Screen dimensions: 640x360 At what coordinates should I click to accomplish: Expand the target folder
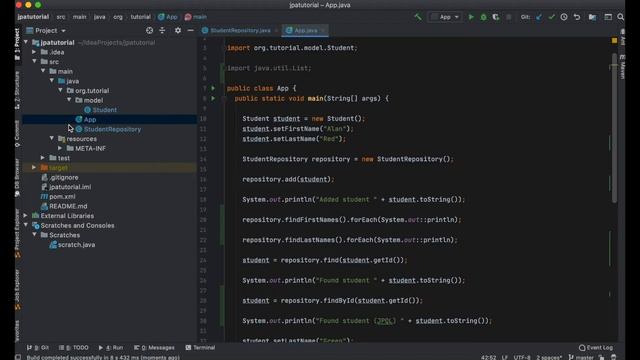click(x=34, y=167)
